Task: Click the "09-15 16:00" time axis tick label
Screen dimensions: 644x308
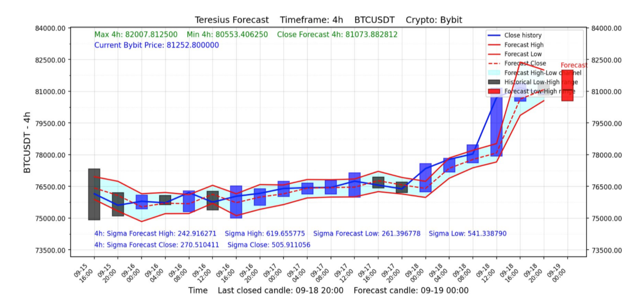Action: (x=83, y=273)
